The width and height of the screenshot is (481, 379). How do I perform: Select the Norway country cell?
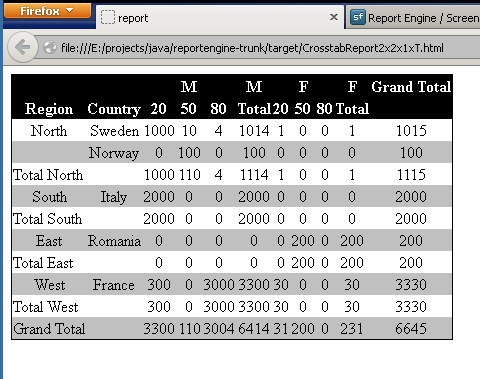(114, 153)
